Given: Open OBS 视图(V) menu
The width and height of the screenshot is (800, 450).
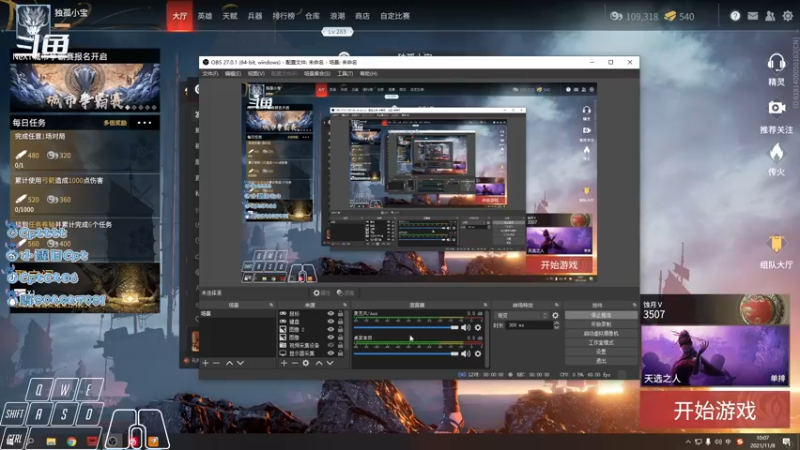Looking at the screenshot, I should [256, 73].
